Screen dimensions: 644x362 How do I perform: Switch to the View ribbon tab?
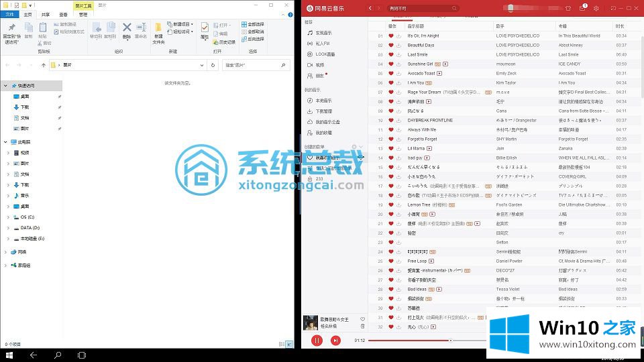[x=63, y=14]
